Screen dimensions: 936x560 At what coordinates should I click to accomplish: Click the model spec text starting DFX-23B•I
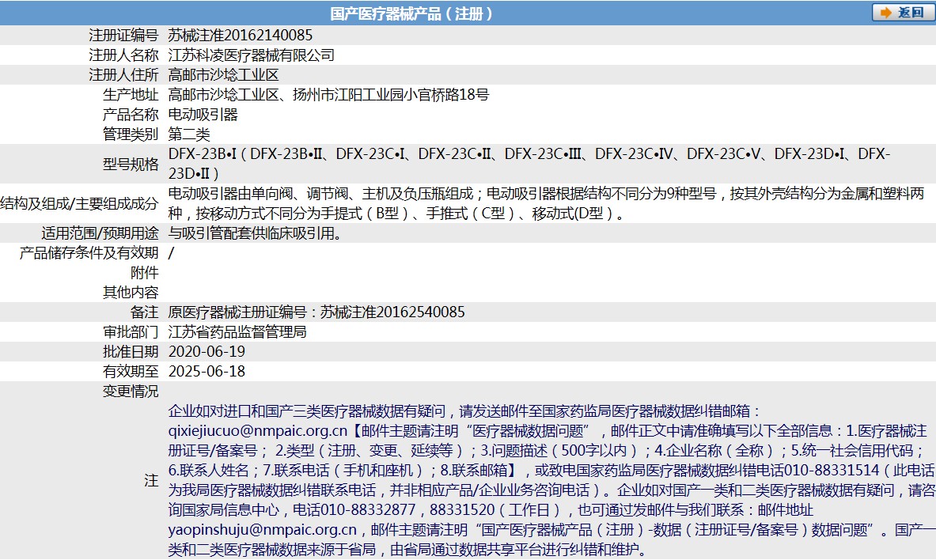coord(529,164)
